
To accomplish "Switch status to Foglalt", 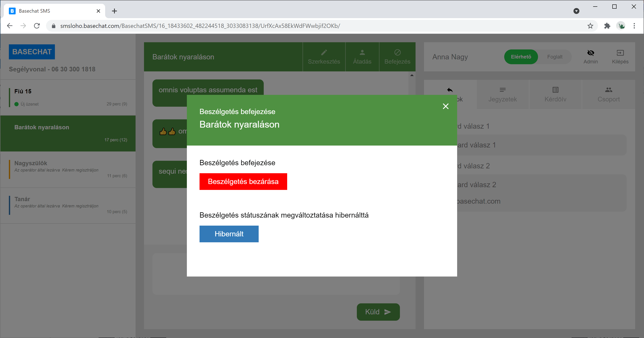I will (554, 57).
